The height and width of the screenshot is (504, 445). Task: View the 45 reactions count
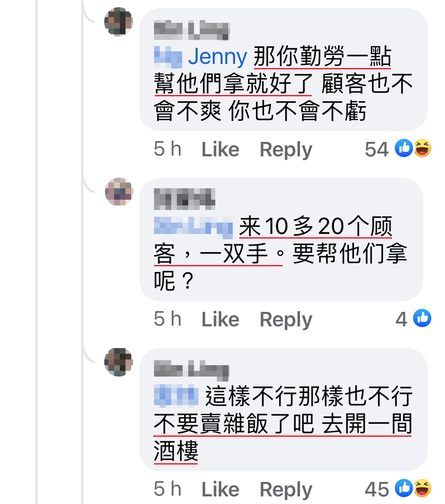pyautogui.click(x=377, y=489)
